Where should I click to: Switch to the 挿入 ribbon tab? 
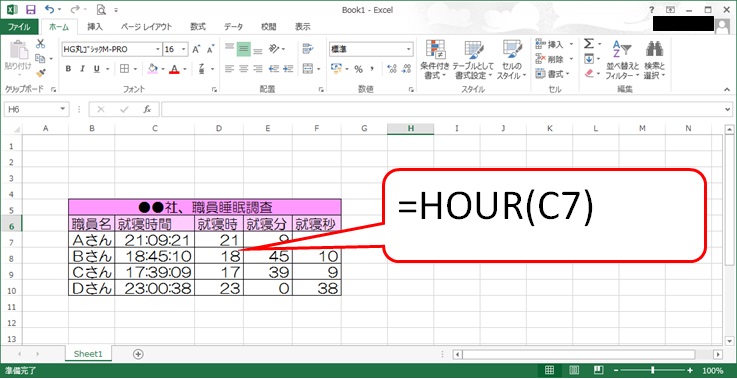coord(95,27)
